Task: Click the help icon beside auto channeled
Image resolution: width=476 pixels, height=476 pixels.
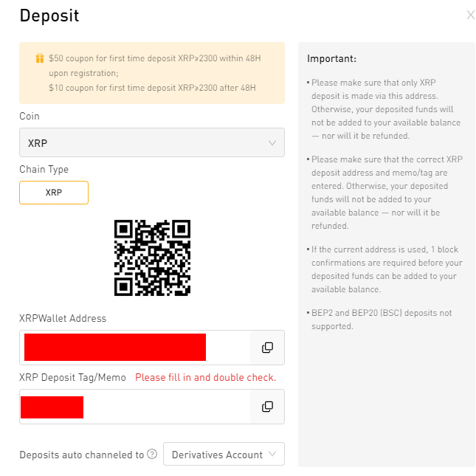Action: point(152,454)
